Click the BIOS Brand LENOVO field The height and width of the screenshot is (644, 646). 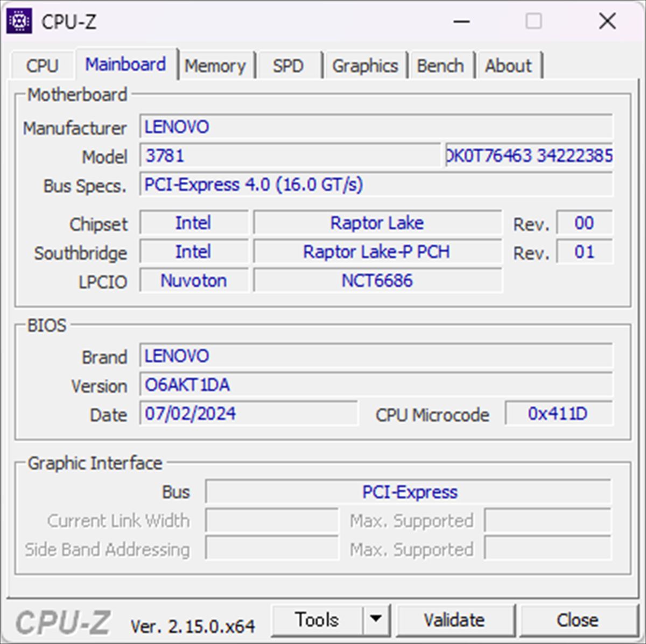(x=376, y=356)
